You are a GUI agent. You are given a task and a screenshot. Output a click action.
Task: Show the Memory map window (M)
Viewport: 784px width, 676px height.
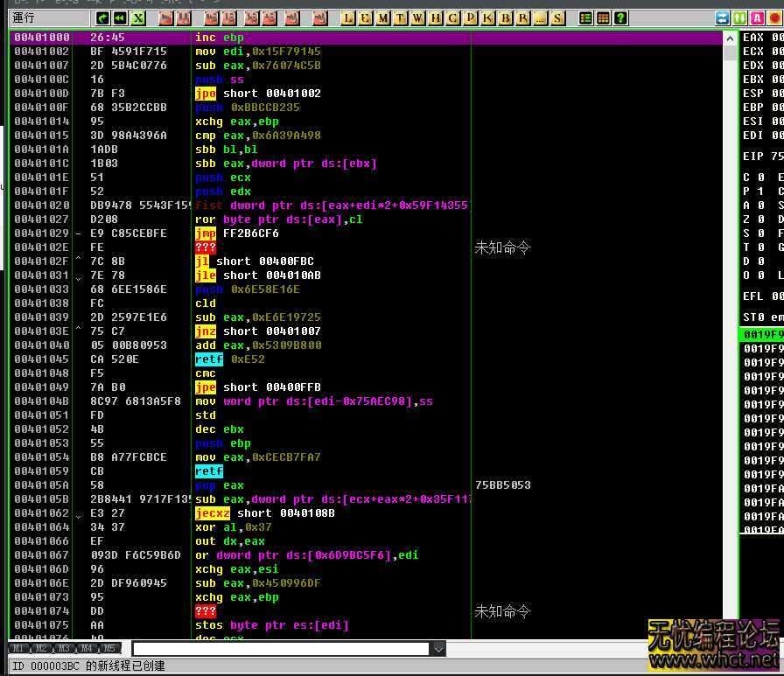click(383, 17)
